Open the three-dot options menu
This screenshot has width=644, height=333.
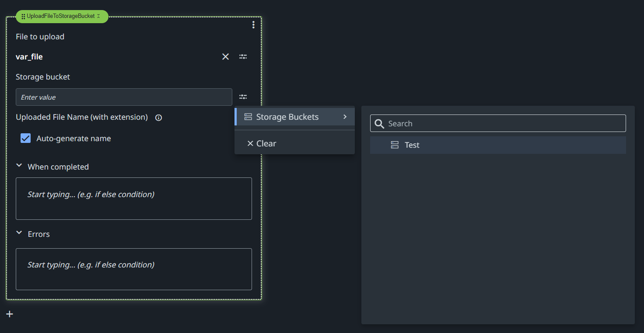click(253, 24)
